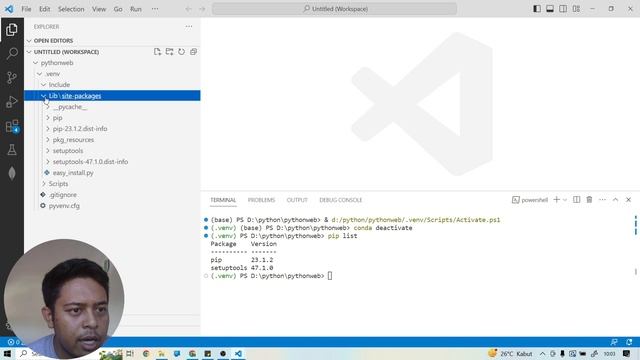Image resolution: width=640 pixels, height=360 pixels.
Task: Click the new terminal plus icon
Action: point(556,200)
